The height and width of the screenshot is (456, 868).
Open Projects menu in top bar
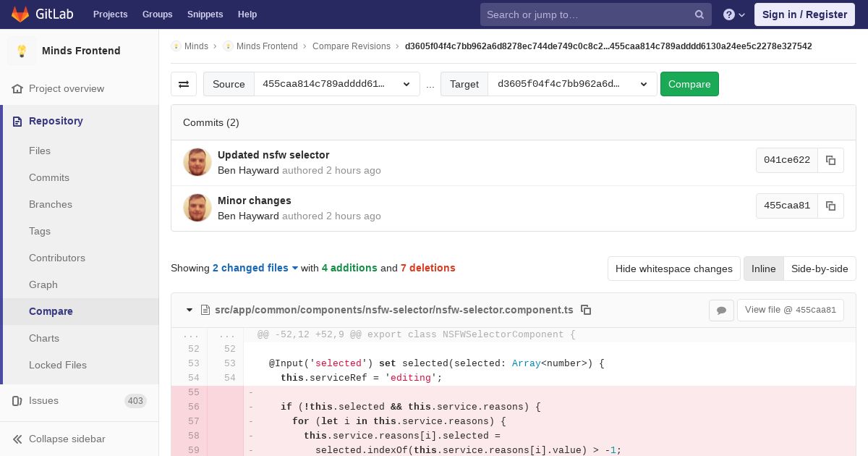click(111, 14)
